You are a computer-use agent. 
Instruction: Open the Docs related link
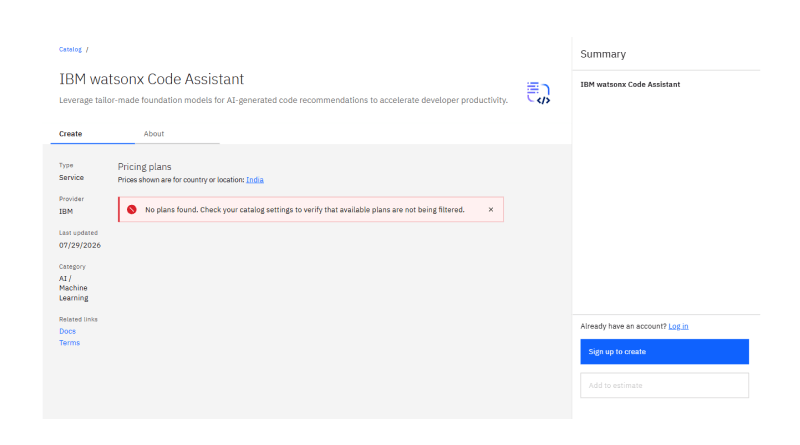67,331
